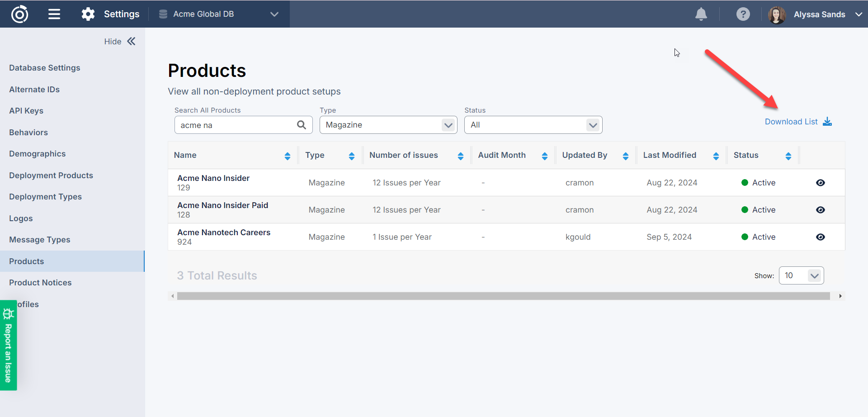This screenshot has height=417, width=868.
Task: Click the notifications bell icon
Action: click(x=701, y=14)
